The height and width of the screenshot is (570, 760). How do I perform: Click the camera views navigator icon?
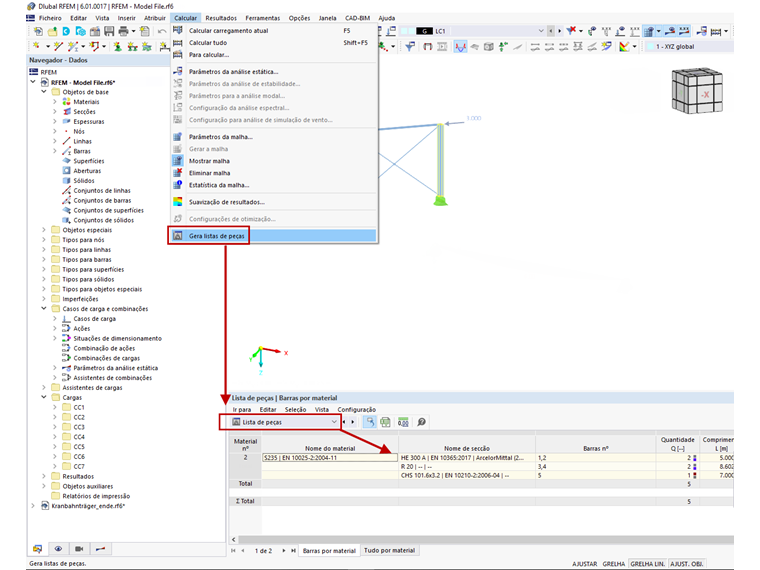click(x=79, y=549)
